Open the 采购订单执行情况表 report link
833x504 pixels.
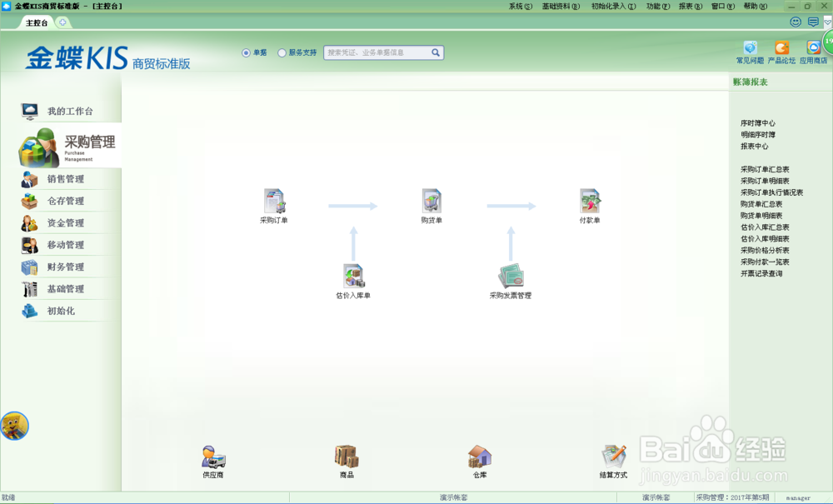pyautogui.click(x=771, y=192)
